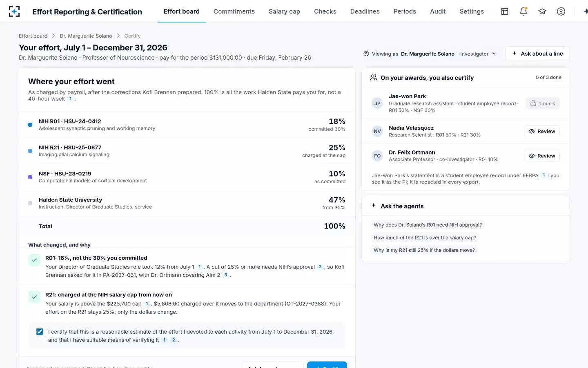Ask 'Why does Dr. Solano's R01 need NIH approval?'
The width and height of the screenshot is (588, 368).
click(428, 225)
